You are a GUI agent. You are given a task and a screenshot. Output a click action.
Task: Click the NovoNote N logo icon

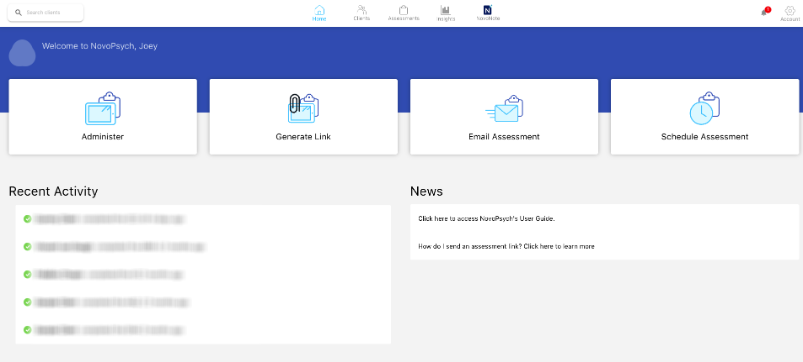coord(488,10)
